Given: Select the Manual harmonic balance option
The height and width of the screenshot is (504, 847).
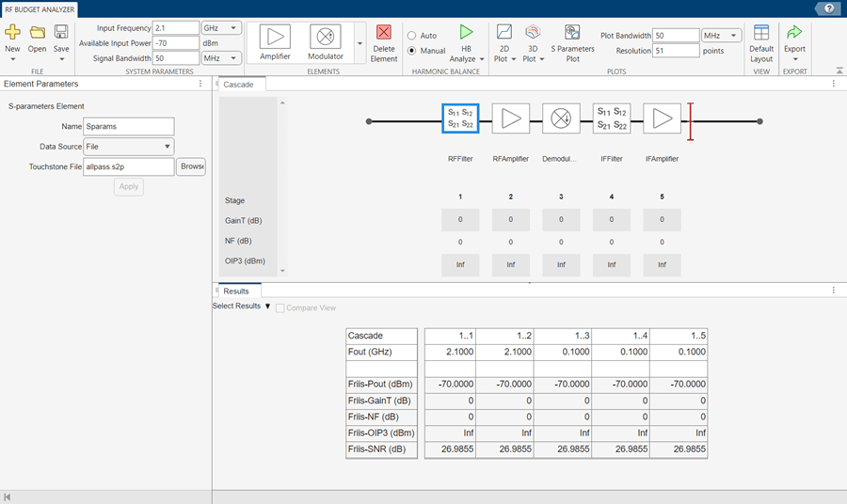Looking at the screenshot, I should tap(412, 51).
